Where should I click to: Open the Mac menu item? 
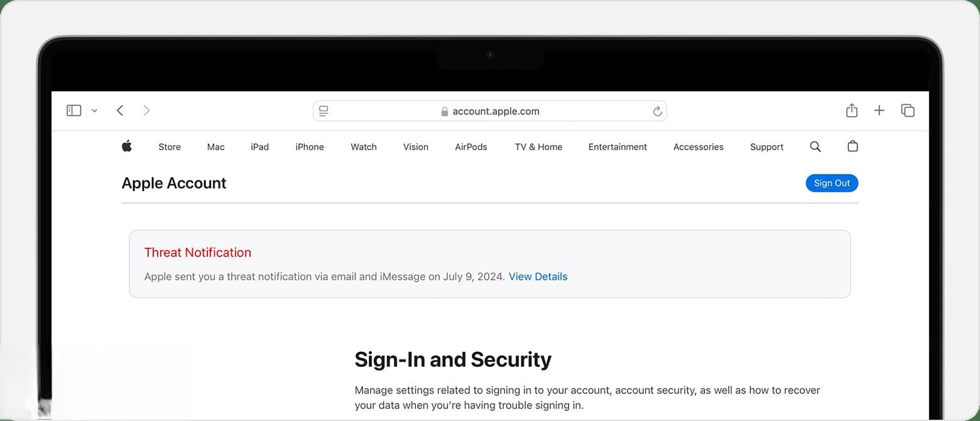pos(215,147)
